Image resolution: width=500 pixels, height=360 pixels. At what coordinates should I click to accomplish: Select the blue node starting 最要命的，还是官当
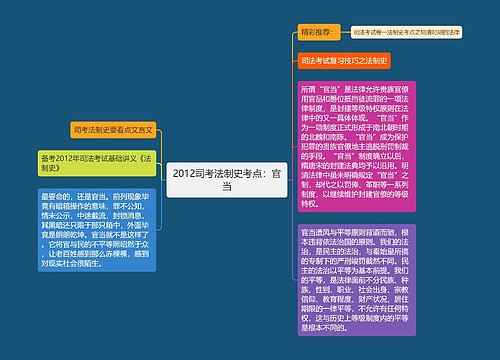[x=97, y=230]
